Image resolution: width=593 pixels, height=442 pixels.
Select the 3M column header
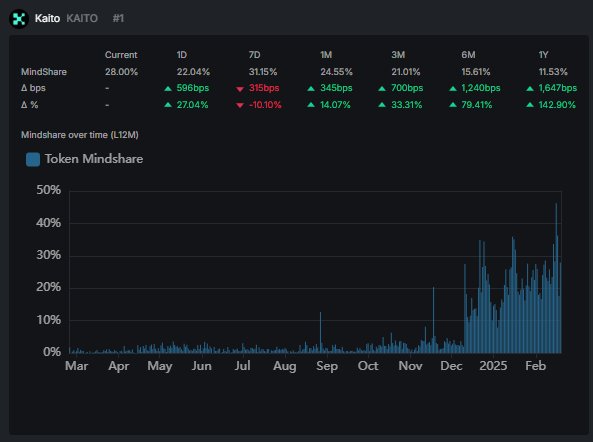(398, 55)
